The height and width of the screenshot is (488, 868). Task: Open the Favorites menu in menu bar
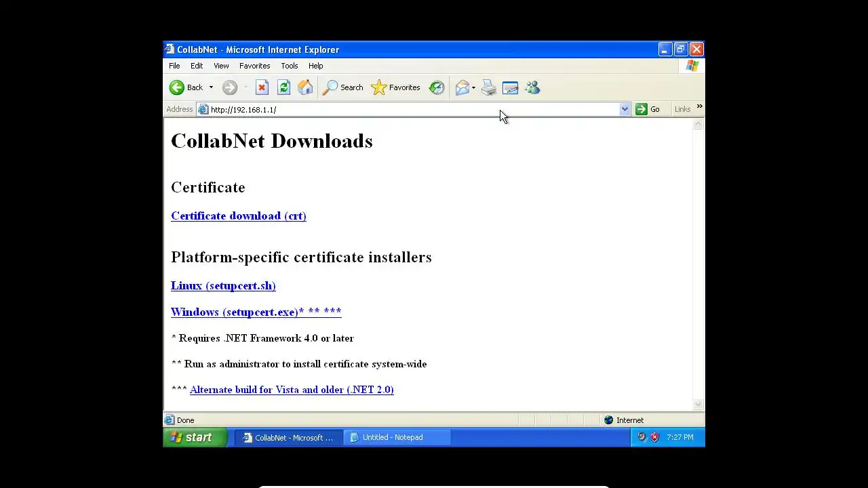tap(255, 66)
